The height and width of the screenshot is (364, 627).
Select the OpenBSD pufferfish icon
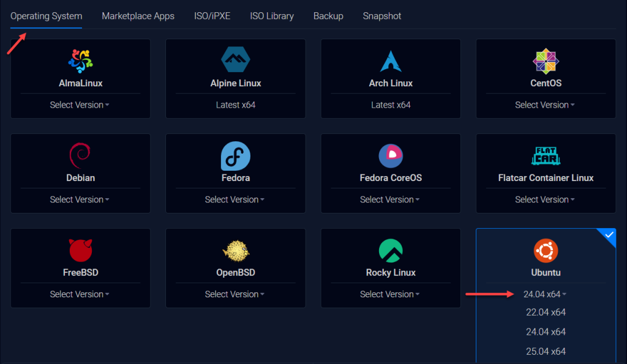click(x=236, y=250)
